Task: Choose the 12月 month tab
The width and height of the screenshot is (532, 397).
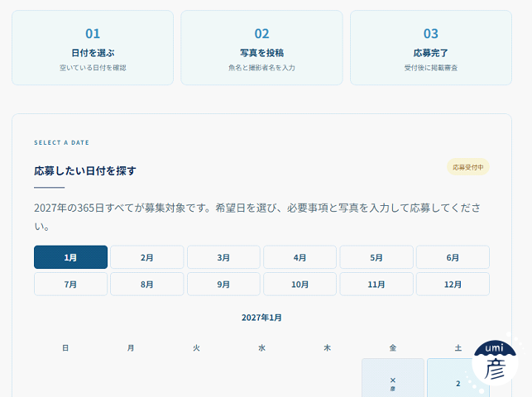Action: [x=453, y=285]
